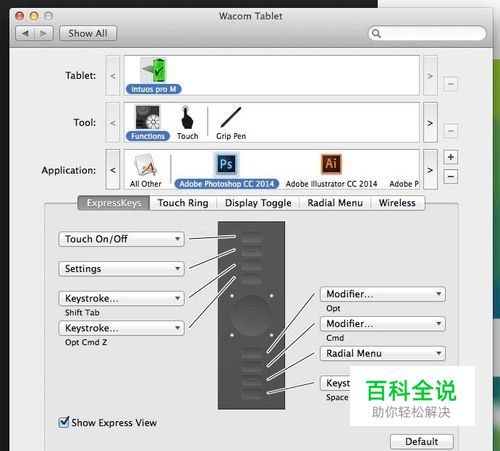This screenshot has width=500, height=451.
Task: Switch to the Display Toggle tab
Action: [x=258, y=203]
